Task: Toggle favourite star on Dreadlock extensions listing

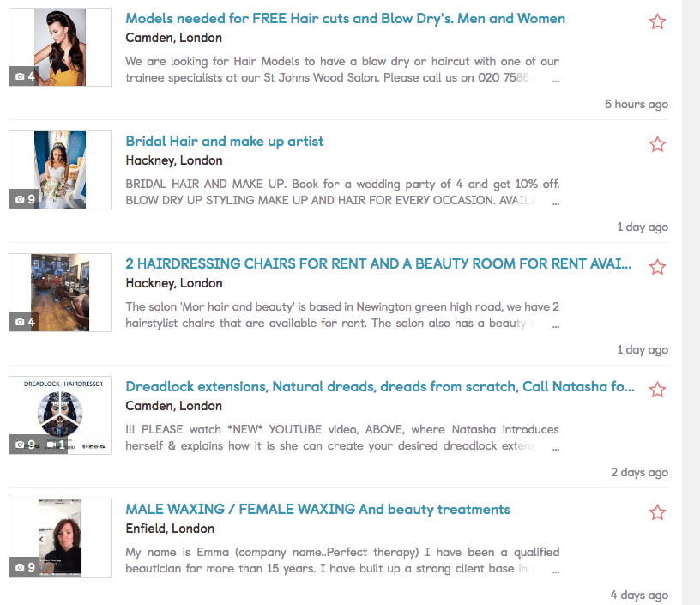Action: (657, 390)
